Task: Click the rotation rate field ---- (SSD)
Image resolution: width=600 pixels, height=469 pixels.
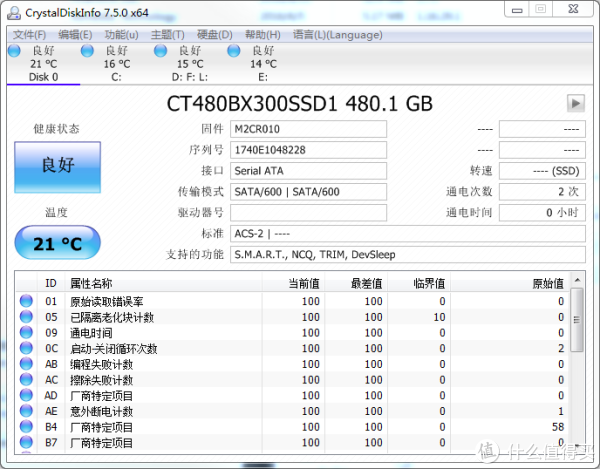Action: tap(542, 171)
